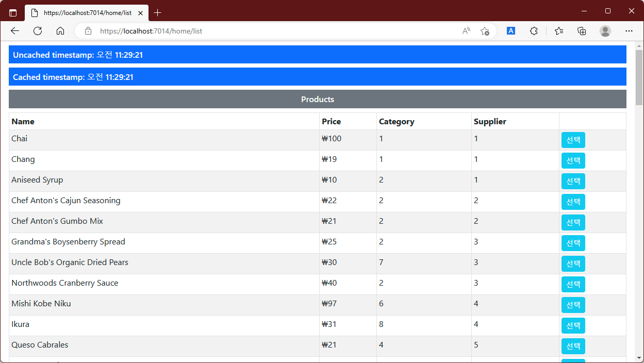Image resolution: width=644 pixels, height=363 pixels.
Task: Open the Favorites list icon
Action: point(559,31)
